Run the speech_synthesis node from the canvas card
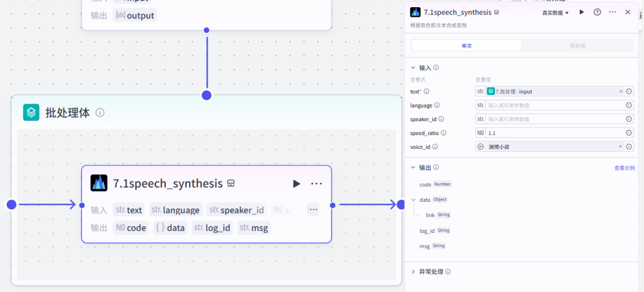 point(296,183)
